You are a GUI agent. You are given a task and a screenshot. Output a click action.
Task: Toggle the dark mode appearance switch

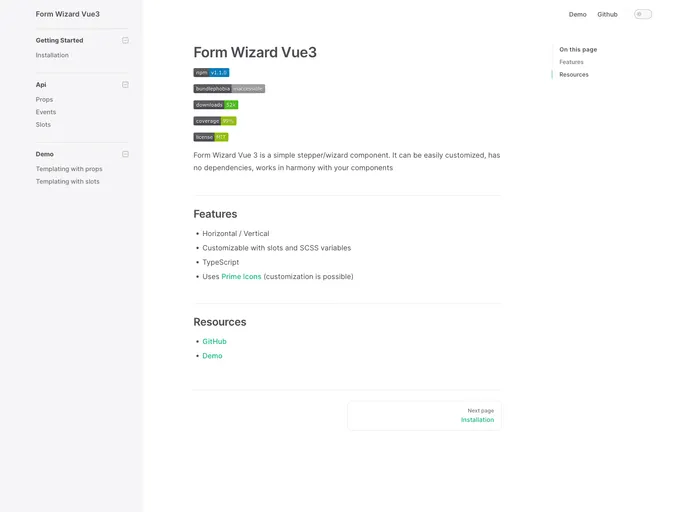point(643,14)
